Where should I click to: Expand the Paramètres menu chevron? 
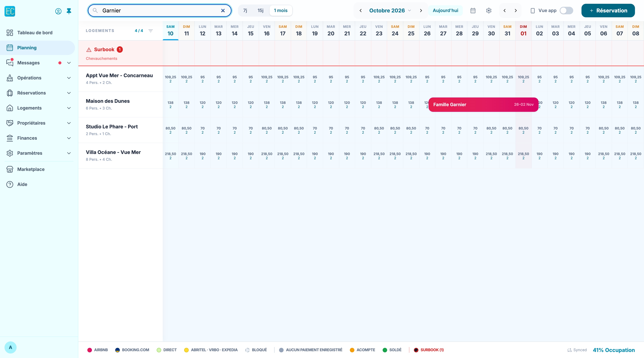(69, 153)
